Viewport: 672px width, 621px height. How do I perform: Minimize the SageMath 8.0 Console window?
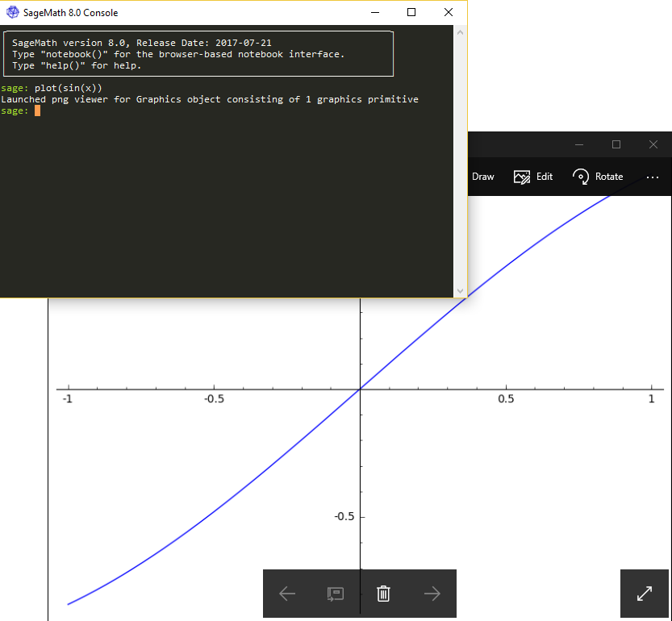click(x=374, y=12)
